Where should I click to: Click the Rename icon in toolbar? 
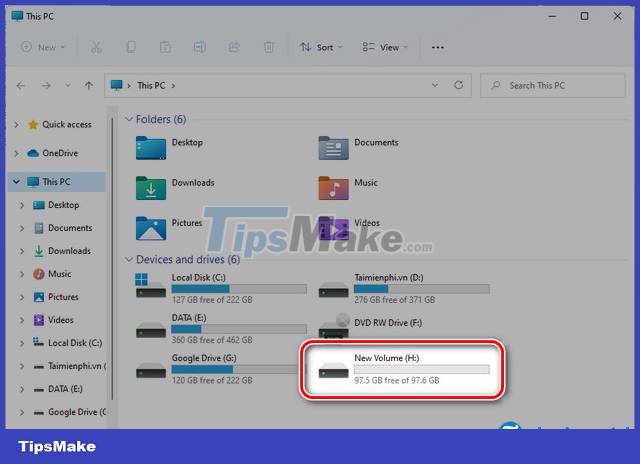coord(200,47)
